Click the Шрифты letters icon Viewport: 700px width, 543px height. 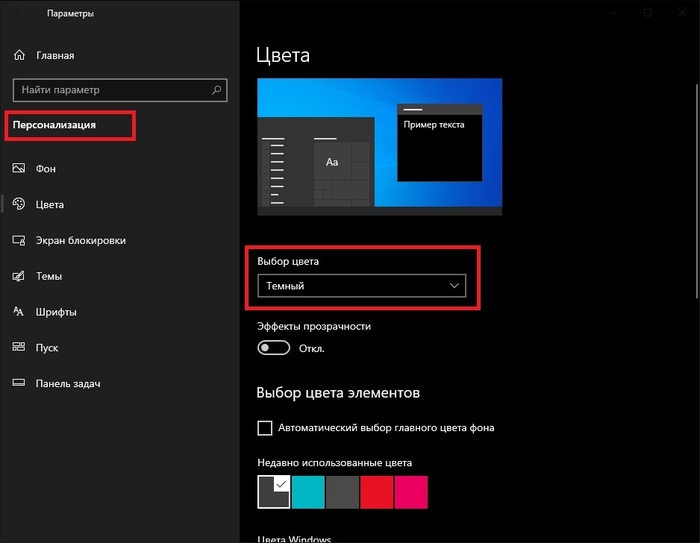tap(19, 311)
